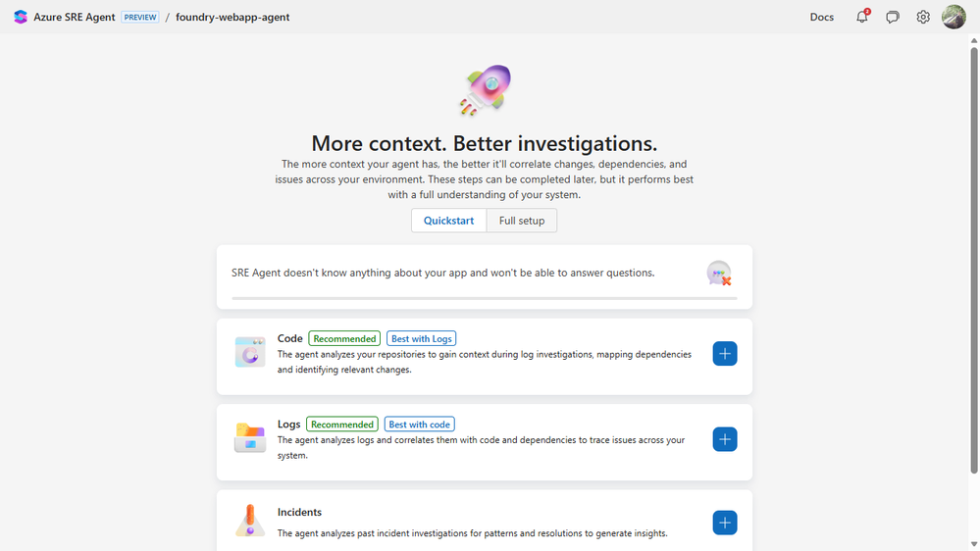Click the user profile avatar

click(x=954, y=17)
